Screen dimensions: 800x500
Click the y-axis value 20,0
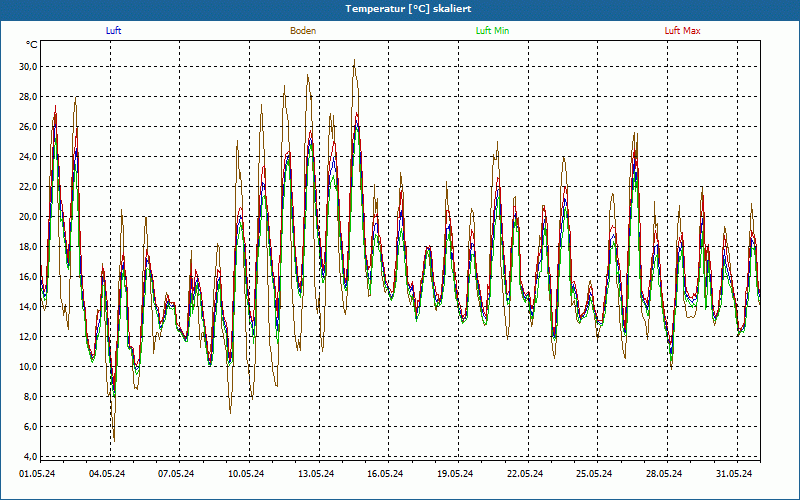[28, 217]
